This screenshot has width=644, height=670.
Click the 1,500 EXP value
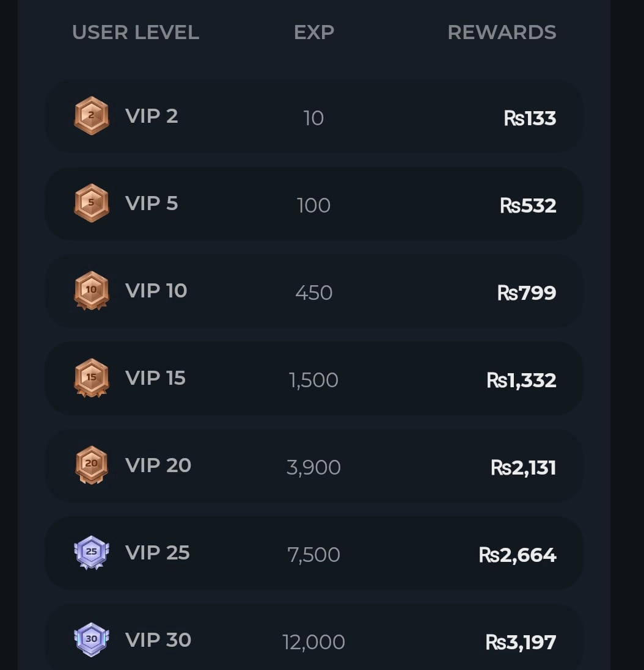[x=313, y=380]
